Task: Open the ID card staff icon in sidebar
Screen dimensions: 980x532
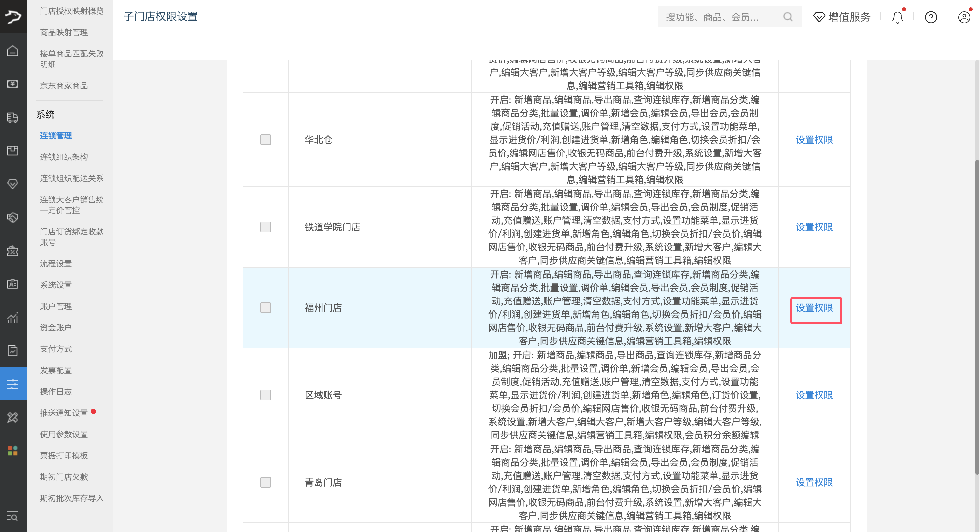Action: pyautogui.click(x=13, y=284)
